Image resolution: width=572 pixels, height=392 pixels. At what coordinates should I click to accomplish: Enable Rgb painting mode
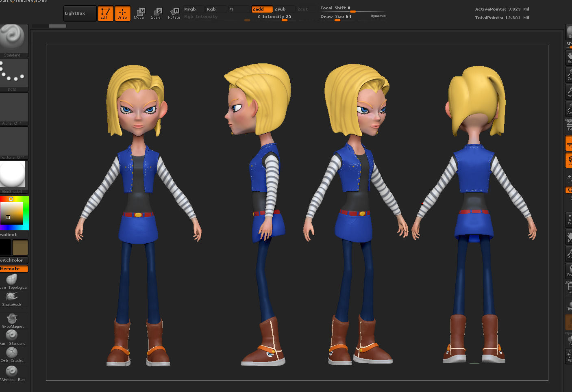coord(215,9)
